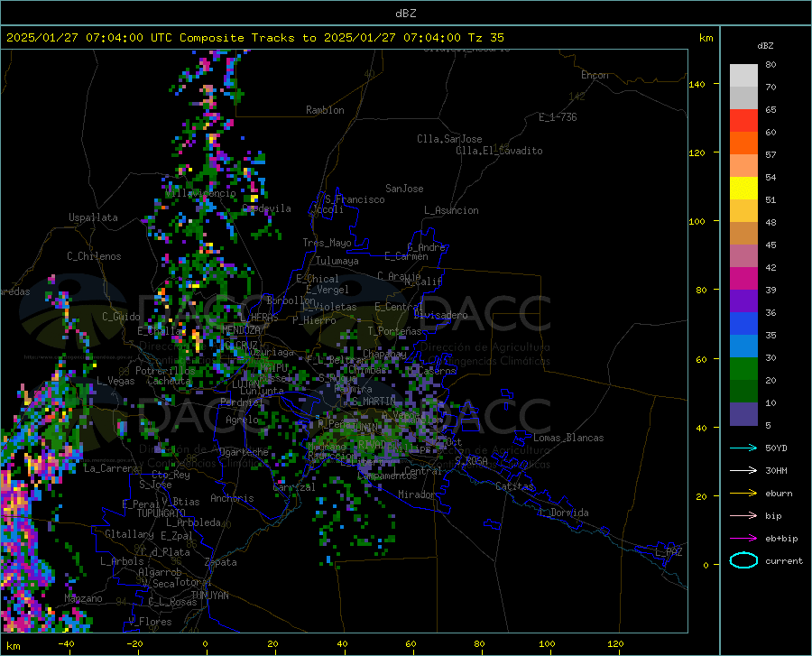Click the Clla.SanJose label
The height and width of the screenshot is (656, 812).
click(x=449, y=139)
